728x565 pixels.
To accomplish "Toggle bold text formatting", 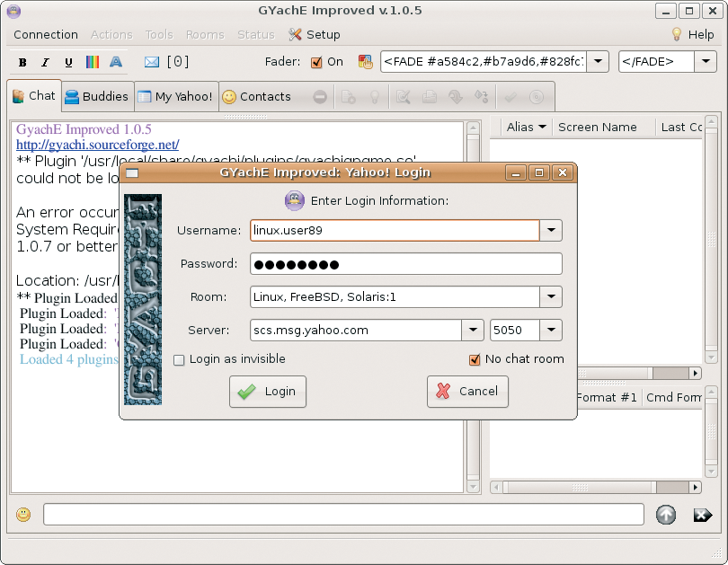I will coord(22,62).
